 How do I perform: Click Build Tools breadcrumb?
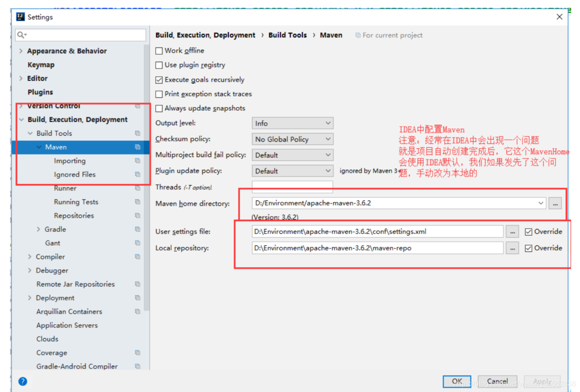tap(288, 35)
